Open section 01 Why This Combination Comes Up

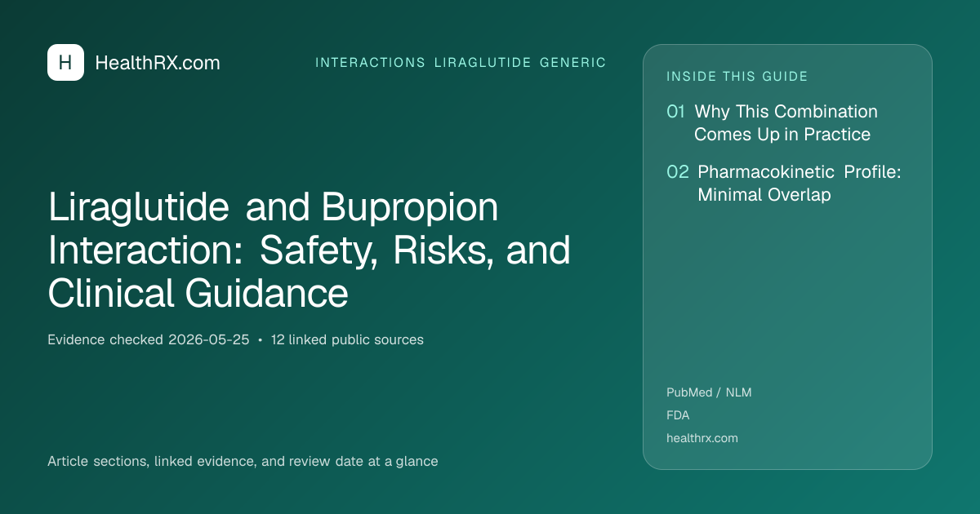point(773,122)
